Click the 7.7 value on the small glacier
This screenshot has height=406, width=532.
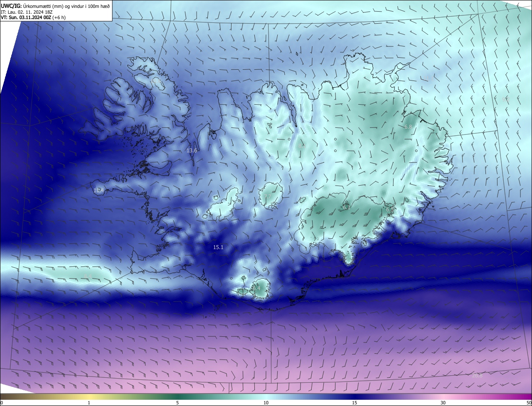[x=268, y=197]
